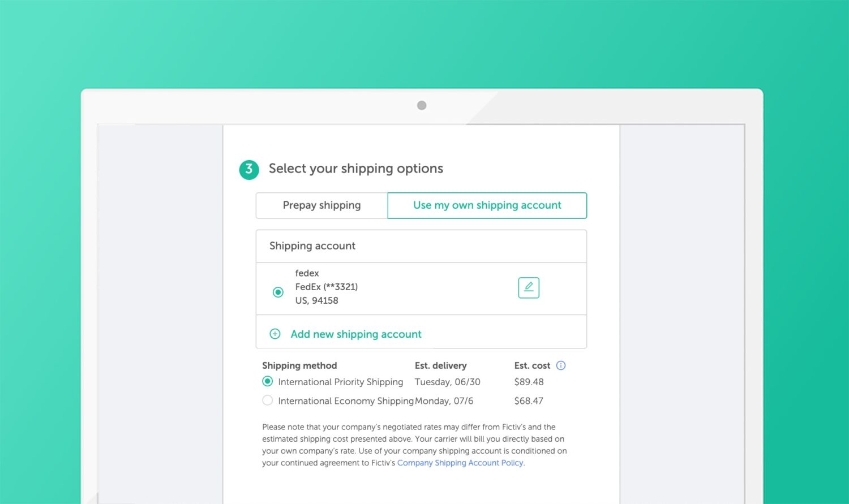Screen dimensions: 849x504
Task: Click the Tuesday, 06/30 delivery date
Action: point(447,382)
